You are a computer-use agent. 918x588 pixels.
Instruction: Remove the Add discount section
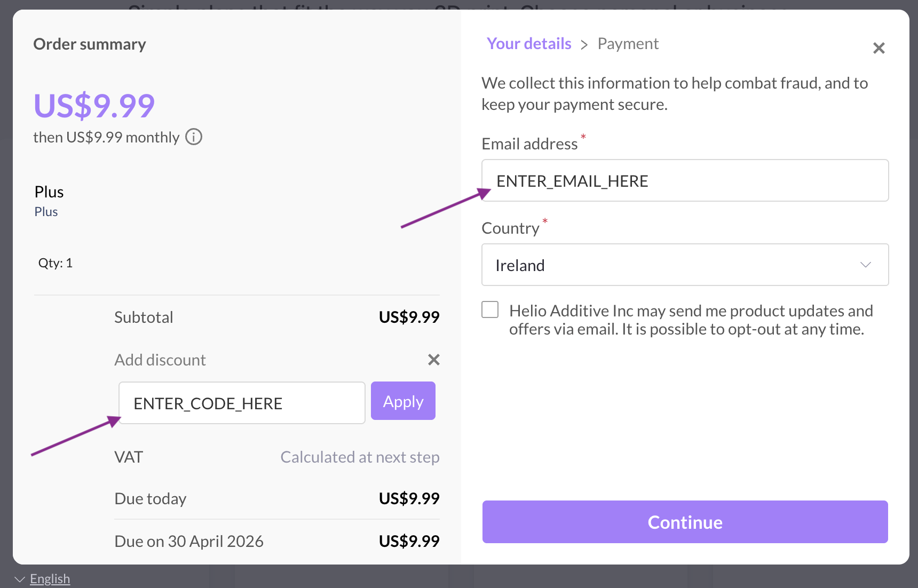(x=433, y=360)
